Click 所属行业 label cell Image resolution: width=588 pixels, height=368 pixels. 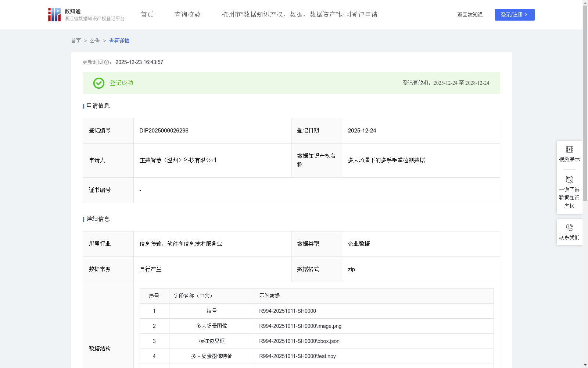(x=108, y=244)
